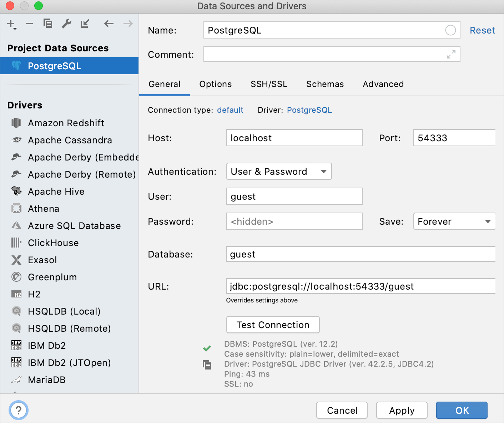Copy connection test results to clipboard

[x=207, y=365]
